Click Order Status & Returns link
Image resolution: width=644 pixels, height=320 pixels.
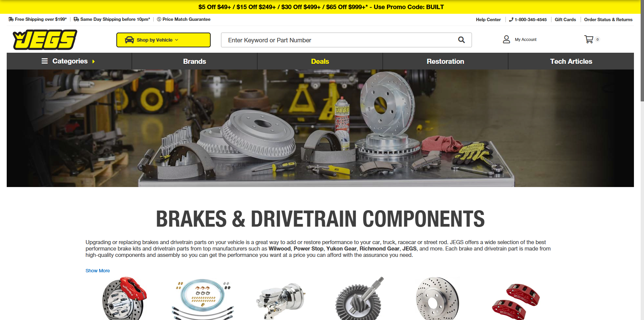[x=608, y=19]
